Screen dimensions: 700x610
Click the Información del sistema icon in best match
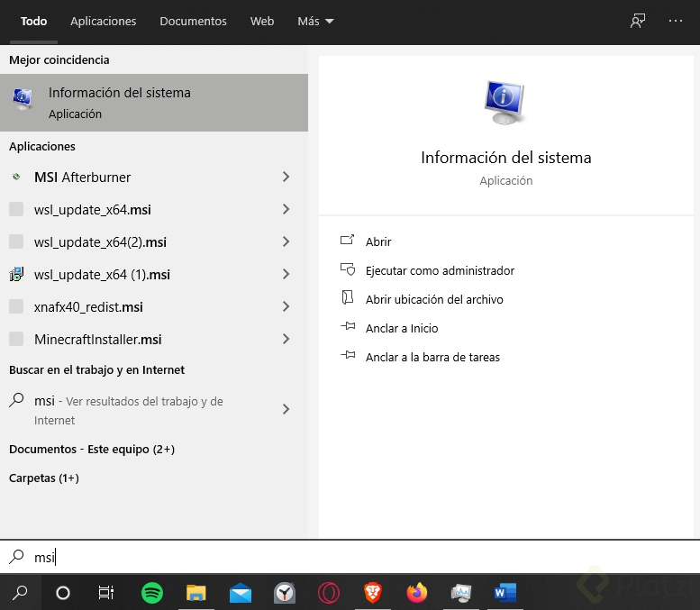tap(23, 99)
